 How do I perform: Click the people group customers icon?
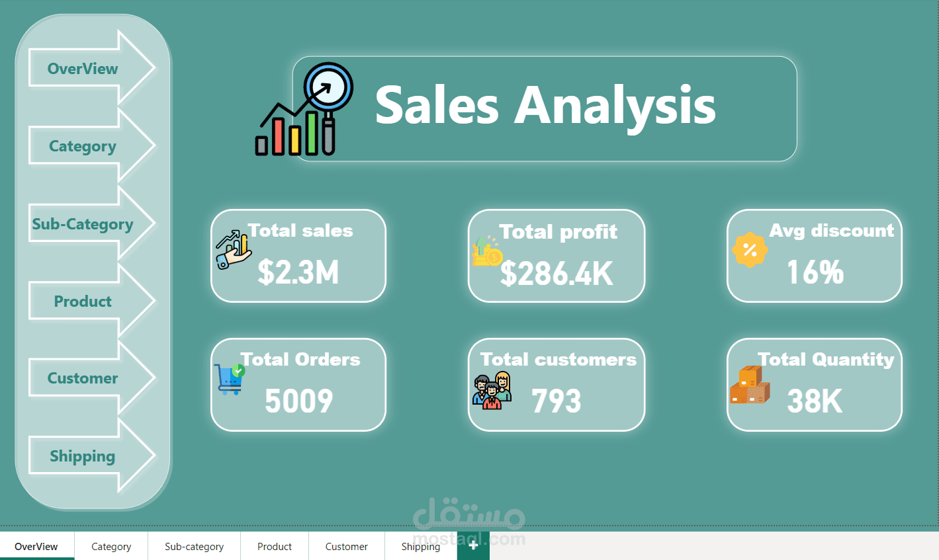coord(492,391)
